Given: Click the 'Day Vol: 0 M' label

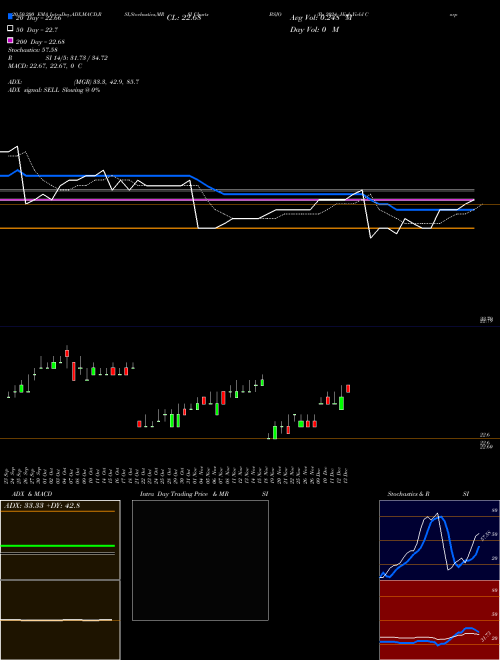Looking at the screenshot, I should pyautogui.click(x=314, y=29).
